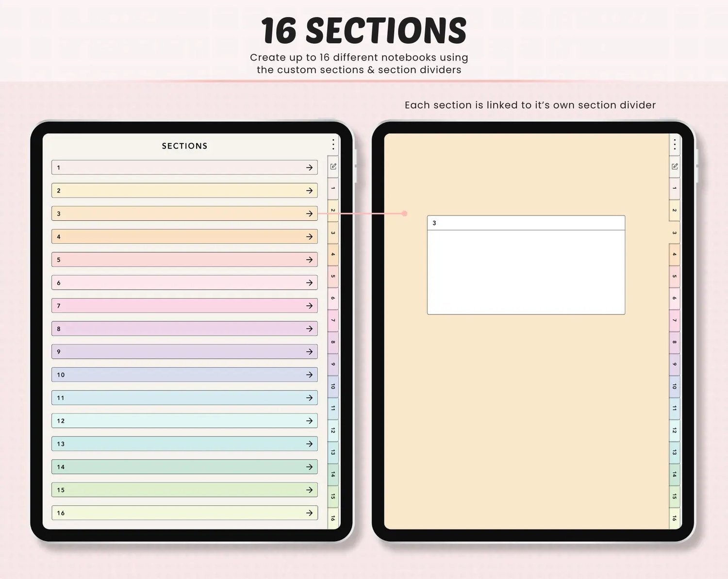
Task: Select side tab 5 on left tablet
Action: 333,277
